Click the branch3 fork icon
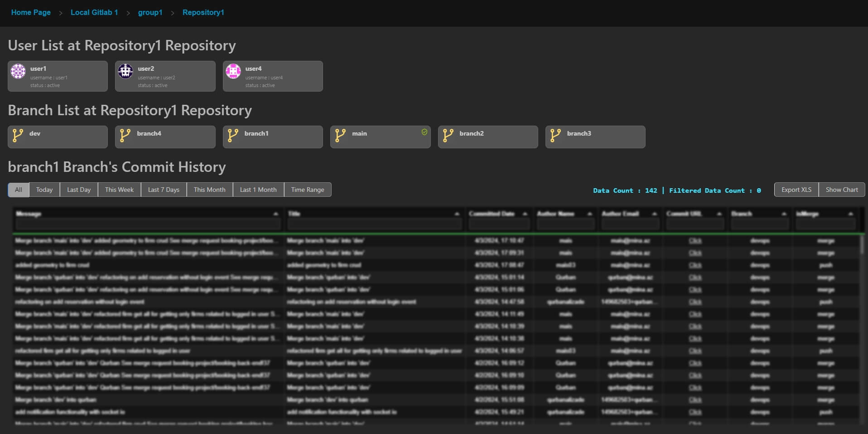Viewport: 868px width, 434px height. [555, 136]
